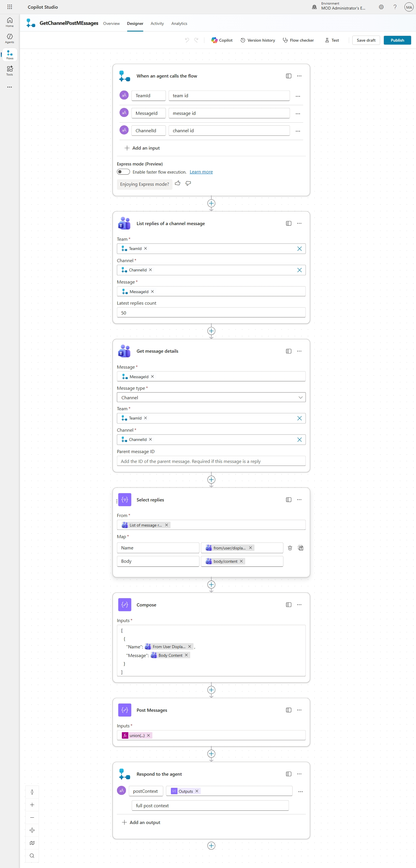
Task: Open options menu for MessageId input row
Action: [x=298, y=114]
